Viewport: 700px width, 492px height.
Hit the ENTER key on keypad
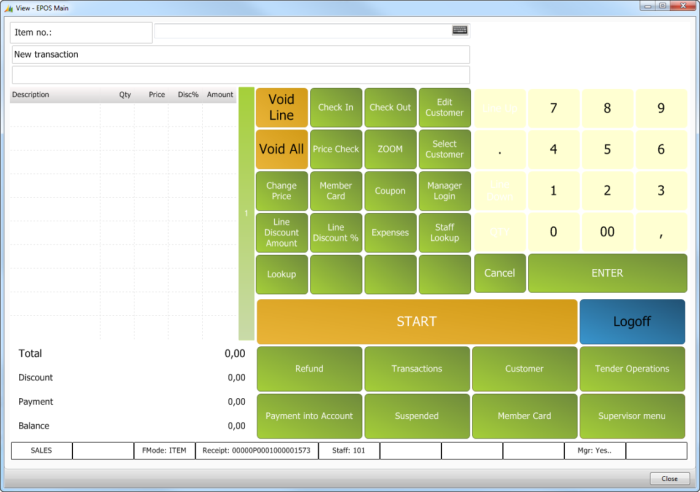pyautogui.click(x=607, y=273)
